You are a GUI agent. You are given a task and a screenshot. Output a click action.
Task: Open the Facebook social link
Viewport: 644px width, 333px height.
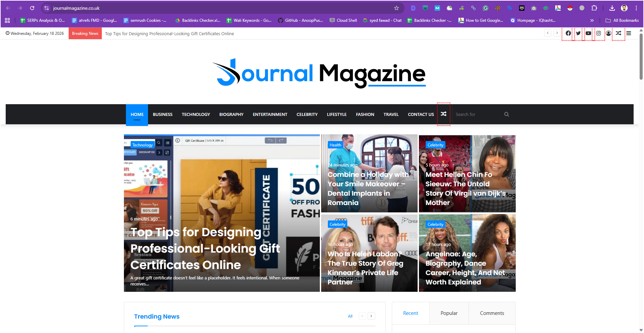(568, 33)
